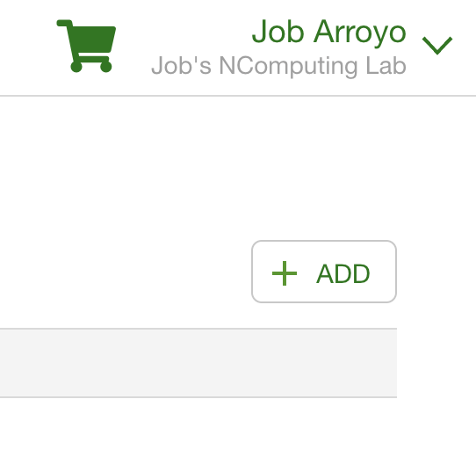
Task: Click the ADD button
Action: pos(324,272)
